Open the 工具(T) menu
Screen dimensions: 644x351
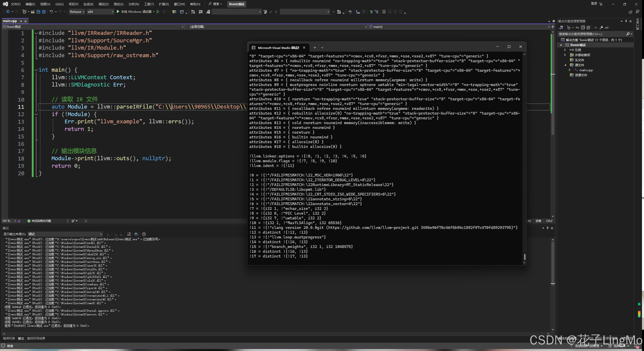pos(149,4)
